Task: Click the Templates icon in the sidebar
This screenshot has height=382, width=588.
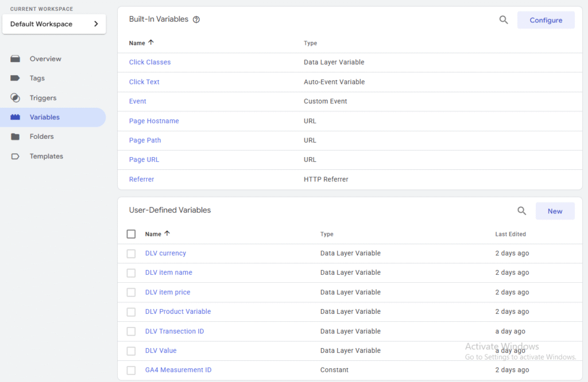Action: 17,156
